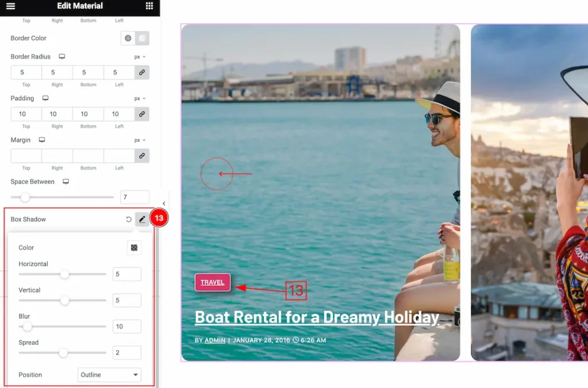Open Border Radius responsive device icon
Viewport: 588px width, 388px height.
tap(62, 57)
